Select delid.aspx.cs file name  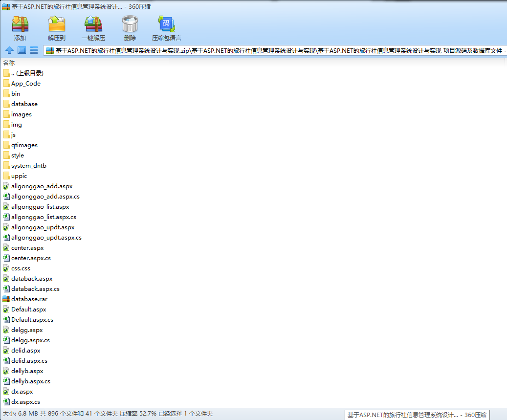(x=29, y=361)
